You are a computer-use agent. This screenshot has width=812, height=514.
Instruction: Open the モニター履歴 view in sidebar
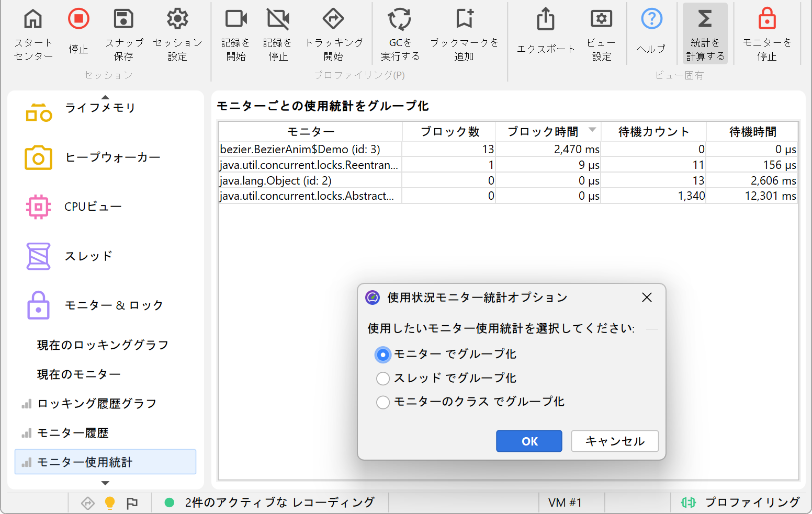73,433
